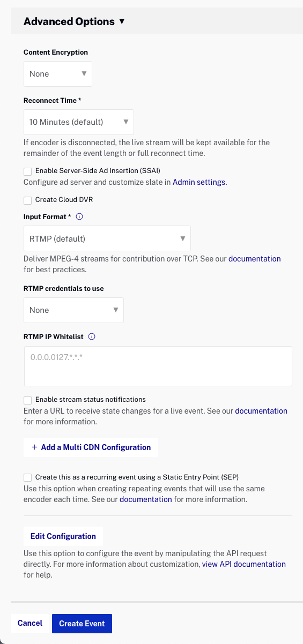Click the Edit Configuration button
The height and width of the screenshot is (644, 303).
tap(63, 536)
